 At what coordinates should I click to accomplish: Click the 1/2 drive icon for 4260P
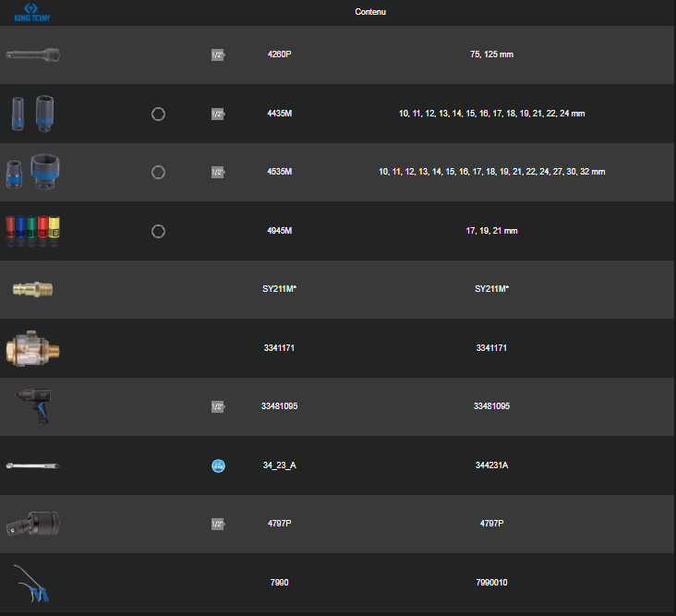coord(218,55)
